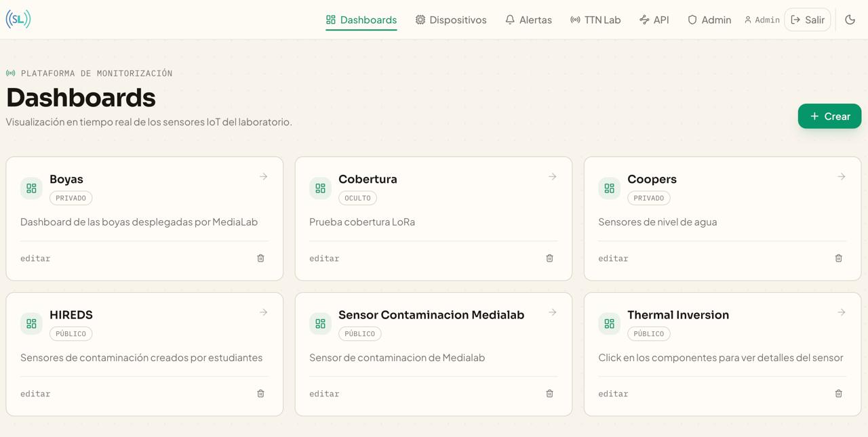The height and width of the screenshot is (437, 868).
Task: Switch to TTN Lab page
Action: click(x=595, y=20)
